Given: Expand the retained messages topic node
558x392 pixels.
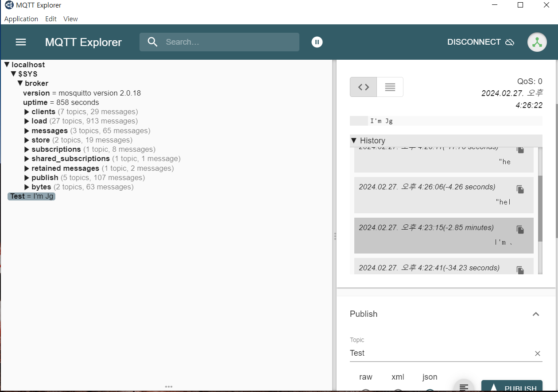Looking at the screenshot, I should pos(27,168).
